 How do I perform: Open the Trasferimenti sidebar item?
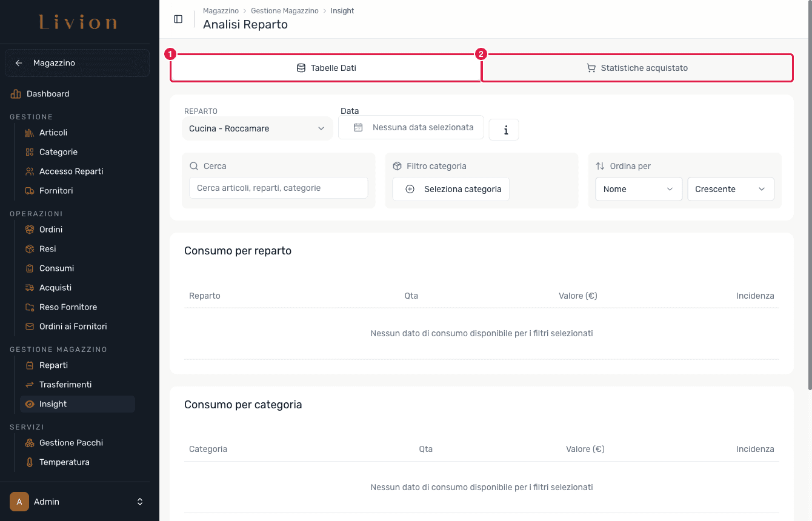point(65,385)
